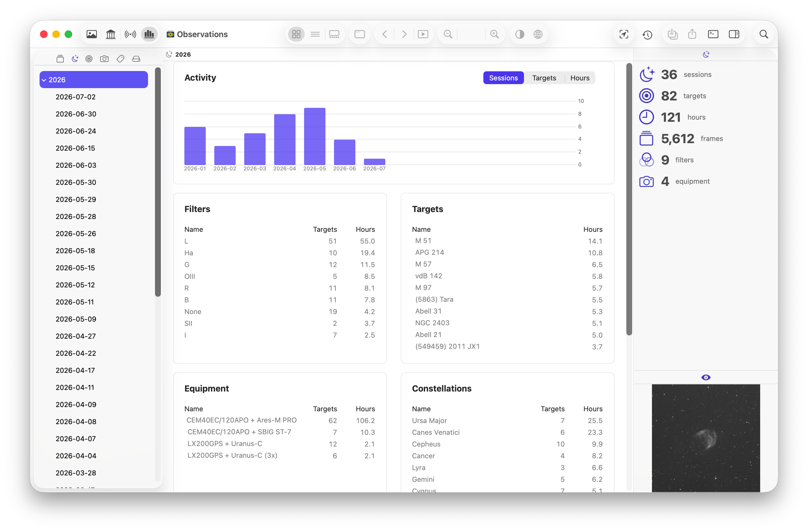Select the frames stack sidebar tab
The height and width of the screenshot is (532, 808).
click(60, 59)
